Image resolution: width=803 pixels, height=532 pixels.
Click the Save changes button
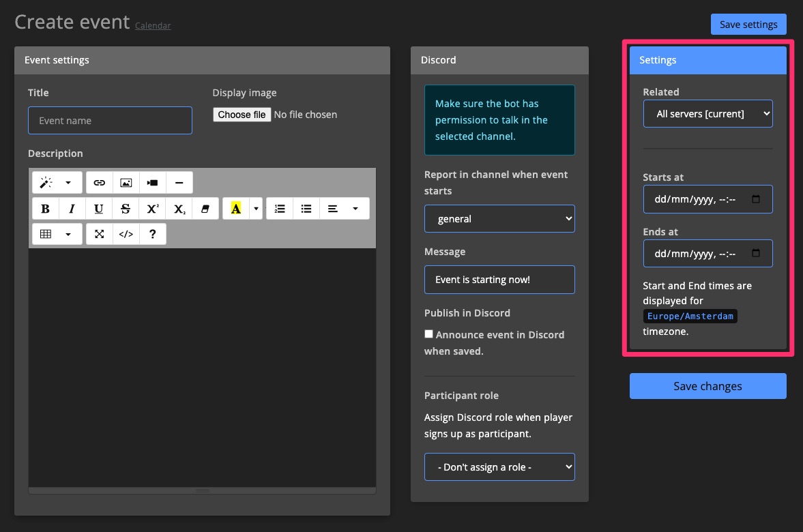707,386
